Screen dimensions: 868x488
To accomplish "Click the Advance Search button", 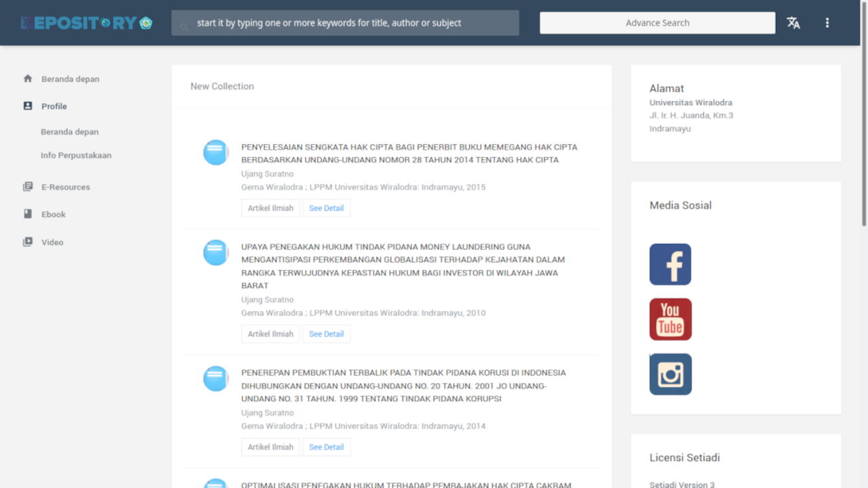I will 657,23.
